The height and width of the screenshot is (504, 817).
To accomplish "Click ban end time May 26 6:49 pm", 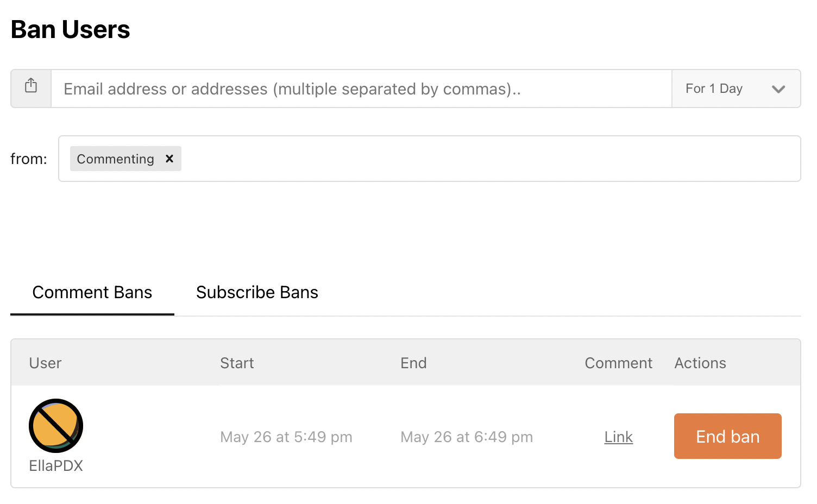I will tap(467, 437).
